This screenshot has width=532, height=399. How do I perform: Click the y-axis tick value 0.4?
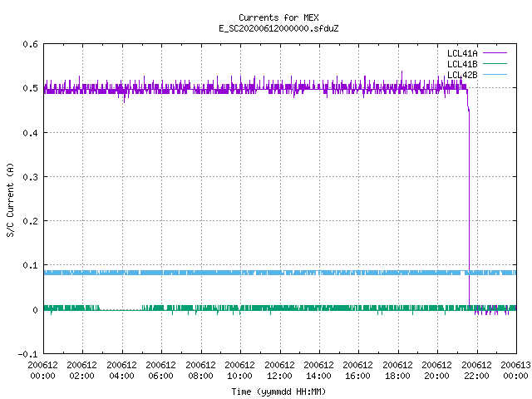[x=30, y=133]
